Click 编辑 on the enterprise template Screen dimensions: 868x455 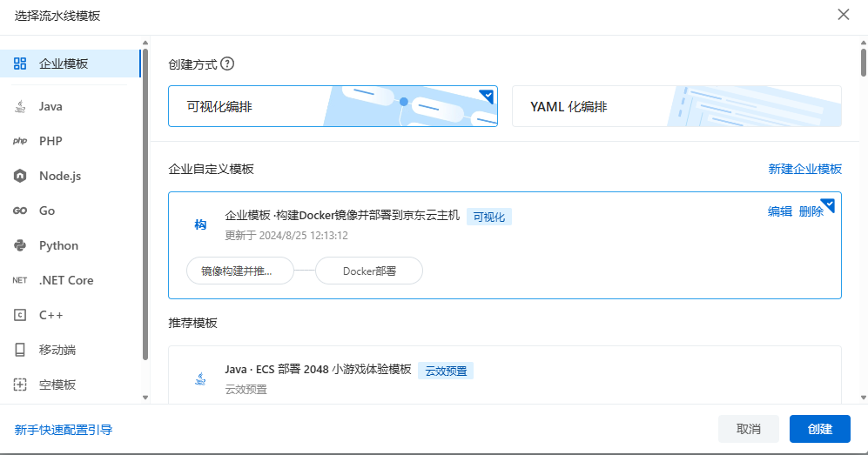click(x=779, y=211)
